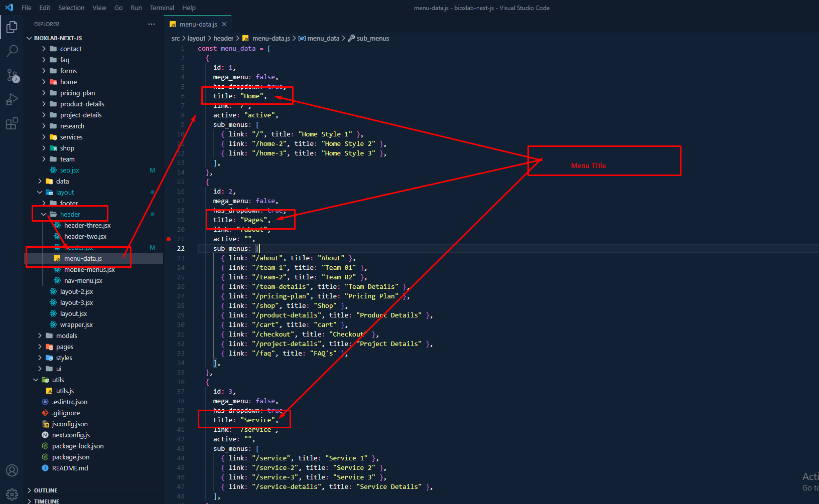Image resolution: width=819 pixels, height=504 pixels.
Task: Open the Accounts icon
Action: [x=12, y=470]
